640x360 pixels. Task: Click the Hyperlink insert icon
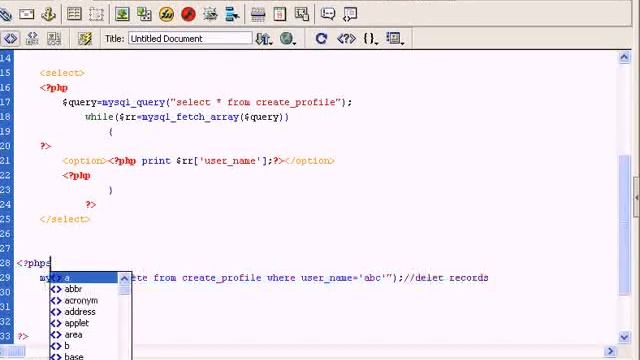point(5,15)
